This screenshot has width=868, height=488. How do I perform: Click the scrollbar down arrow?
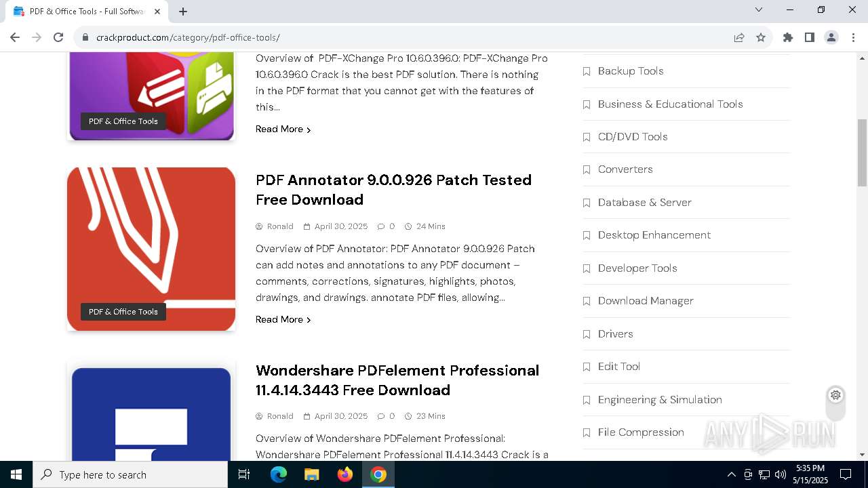[x=862, y=455]
